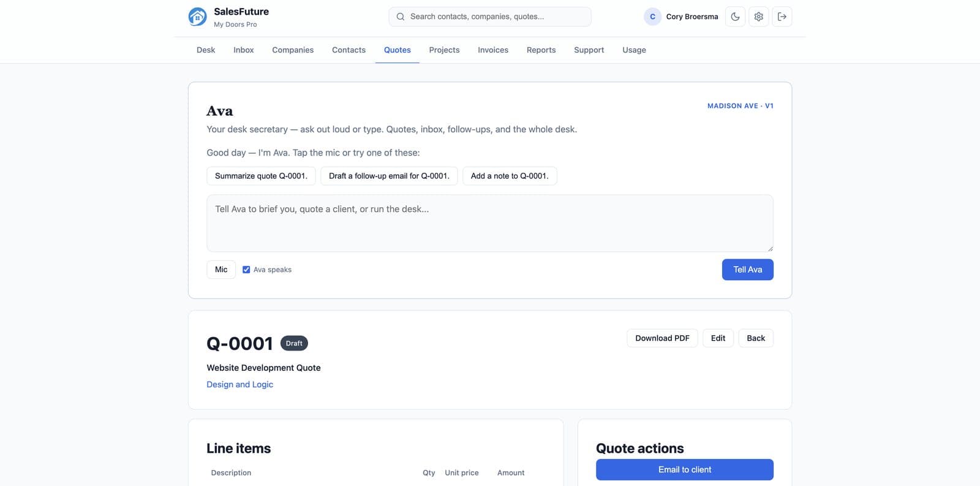Open the Usage tab
980x486 pixels.
coord(634,50)
